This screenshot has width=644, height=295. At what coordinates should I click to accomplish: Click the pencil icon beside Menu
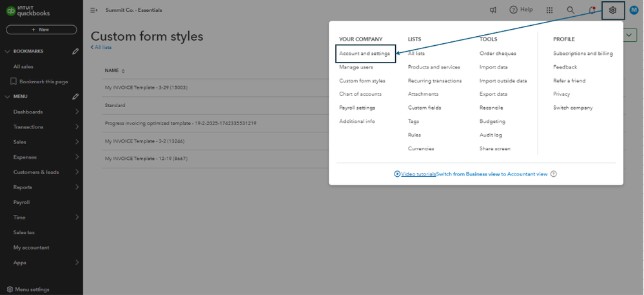tap(75, 97)
